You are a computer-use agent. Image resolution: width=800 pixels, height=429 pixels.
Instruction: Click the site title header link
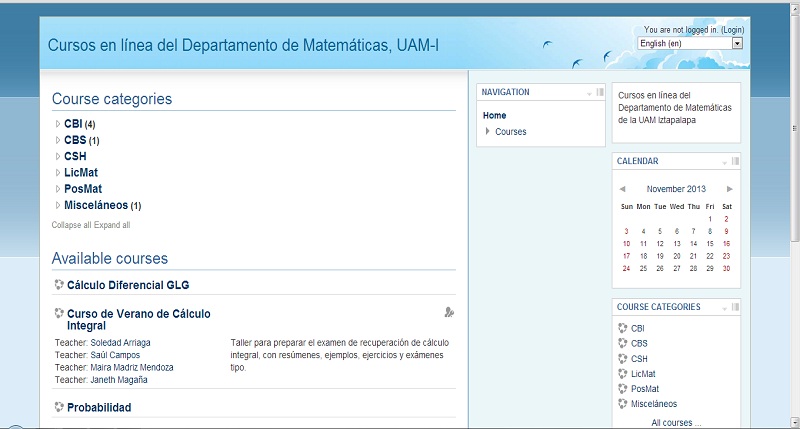tap(243, 45)
